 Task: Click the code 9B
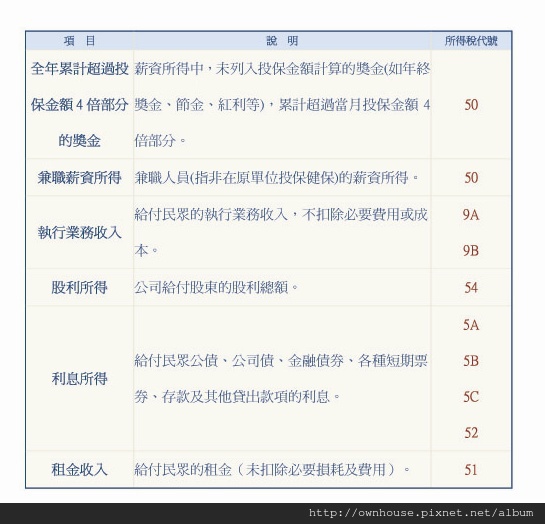(x=471, y=251)
